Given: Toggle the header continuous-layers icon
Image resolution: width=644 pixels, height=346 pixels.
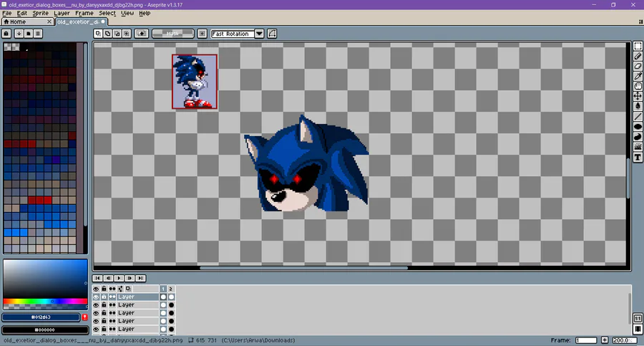Looking at the screenshot, I should tap(112, 289).
